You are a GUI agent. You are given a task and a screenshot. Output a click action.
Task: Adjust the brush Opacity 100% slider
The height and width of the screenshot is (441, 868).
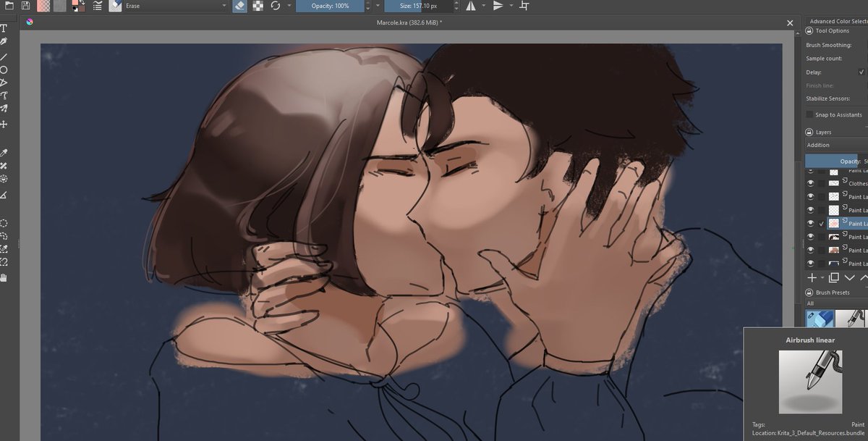pos(331,6)
